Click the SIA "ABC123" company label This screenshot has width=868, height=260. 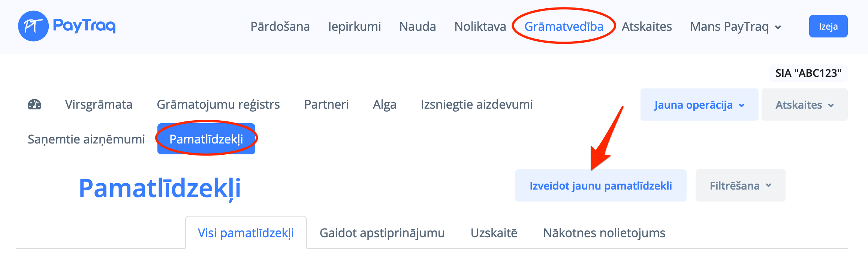[808, 73]
